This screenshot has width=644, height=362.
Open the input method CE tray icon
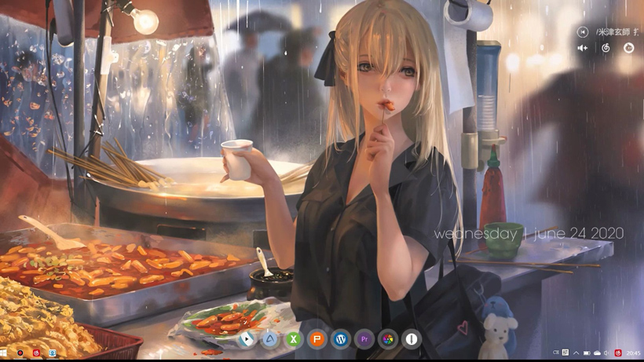click(556, 353)
